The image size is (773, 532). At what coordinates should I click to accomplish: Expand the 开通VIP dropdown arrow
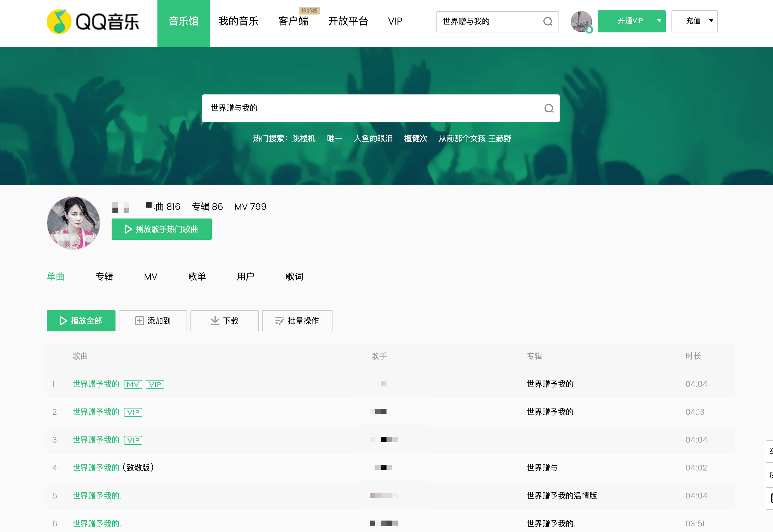coord(659,21)
